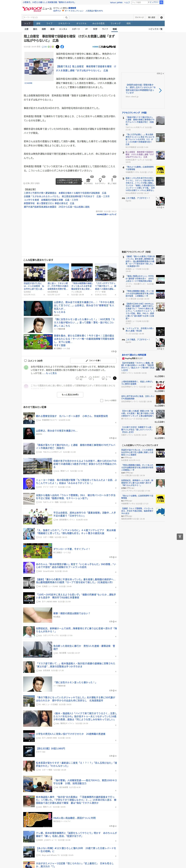This screenshot has width=186, height=868.
Task: Select the エンタメ category
Action: point(63,29)
